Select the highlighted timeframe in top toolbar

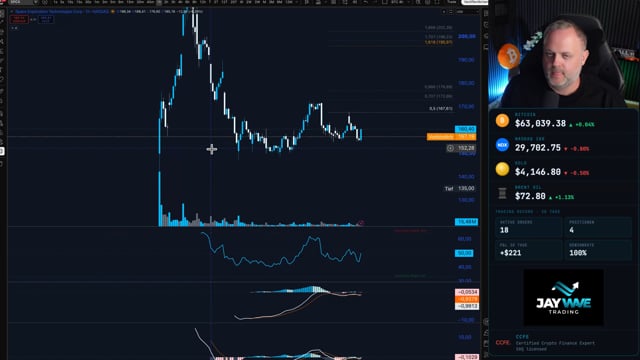pos(159,2)
